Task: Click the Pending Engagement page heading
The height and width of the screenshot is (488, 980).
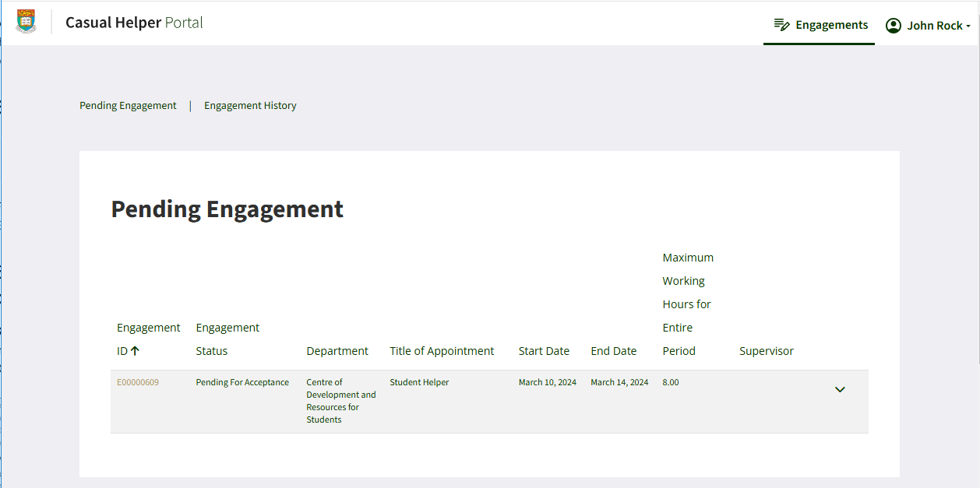Action: [x=227, y=209]
